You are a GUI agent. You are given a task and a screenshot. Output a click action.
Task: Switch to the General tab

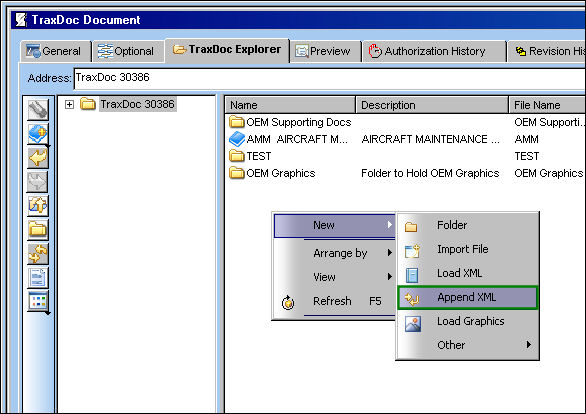click(56, 51)
